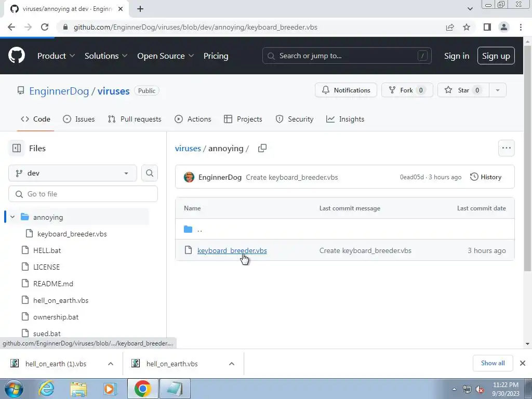
Task: Switch to the Actions tab
Action: tap(193, 119)
